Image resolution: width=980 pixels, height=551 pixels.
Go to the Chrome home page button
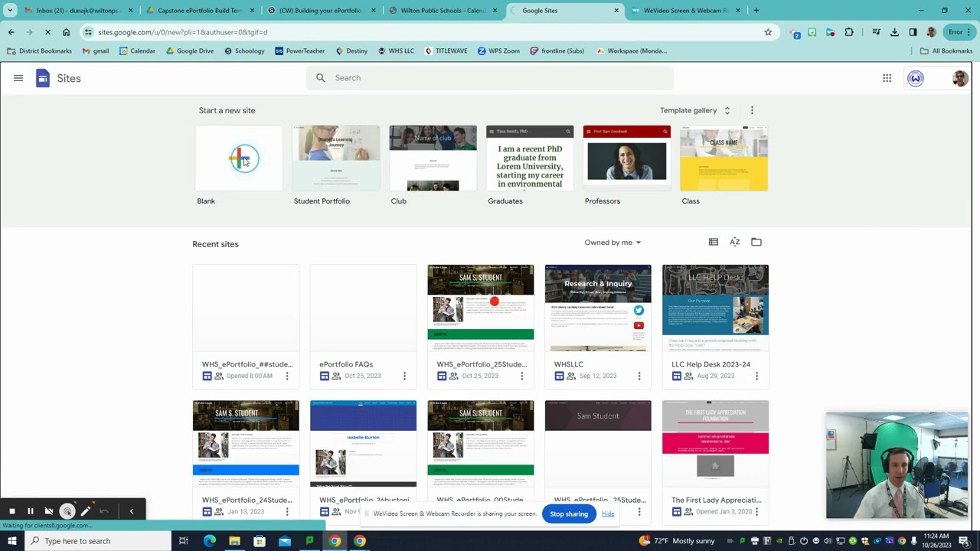67,32
